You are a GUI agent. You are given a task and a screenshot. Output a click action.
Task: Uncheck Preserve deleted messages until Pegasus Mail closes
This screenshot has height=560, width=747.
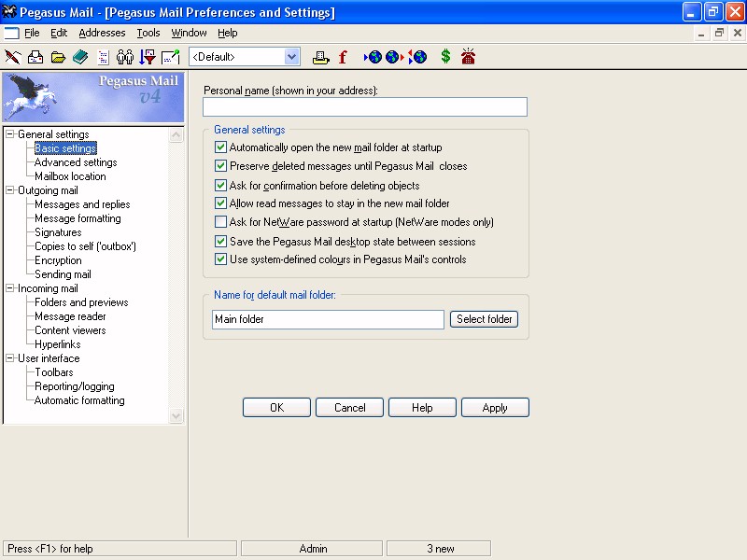coord(220,166)
